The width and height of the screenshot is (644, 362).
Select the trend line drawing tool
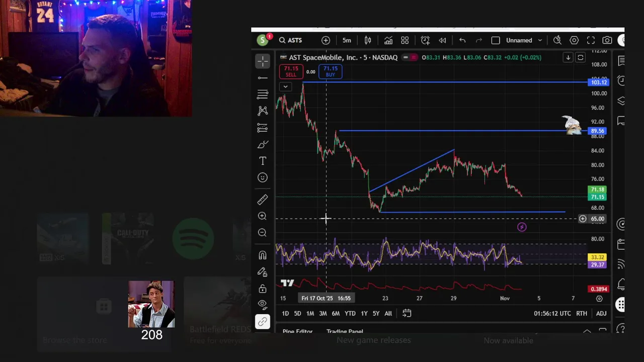click(263, 78)
